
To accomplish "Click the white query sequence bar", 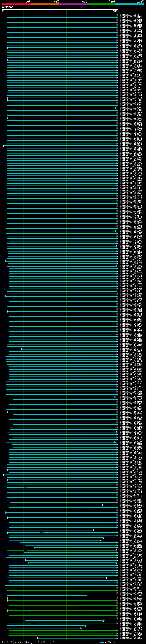I will point(60,9).
